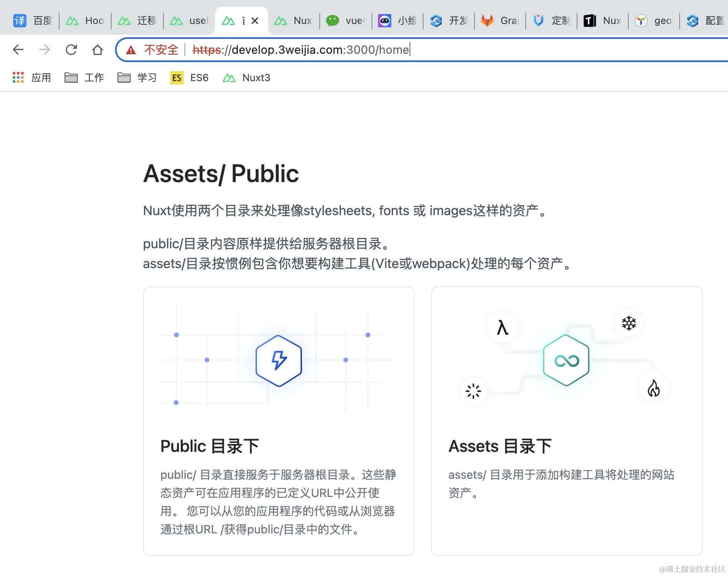This screenshot has height=576, width=728.
Task: Click the lambda symbol icon
Action: pyautogui.click(x=502, y=328)
